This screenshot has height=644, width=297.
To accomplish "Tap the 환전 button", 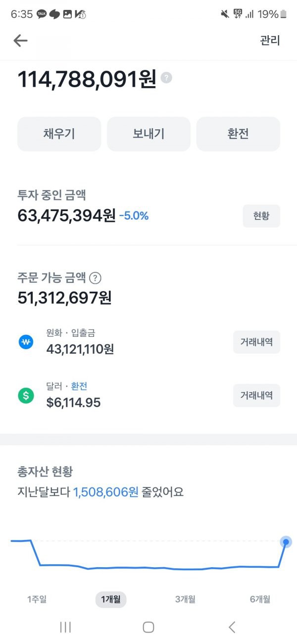I will tap(238, 134).
